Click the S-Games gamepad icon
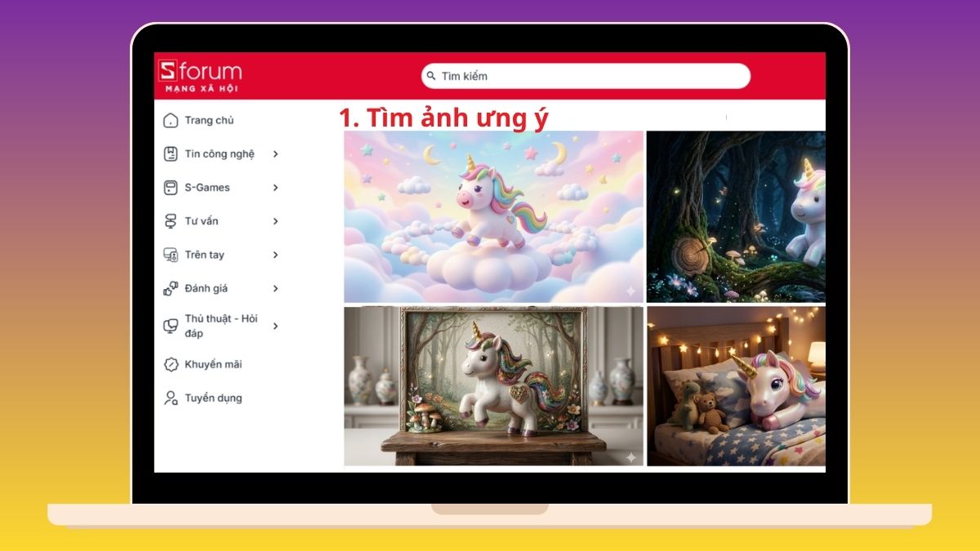Viewport: 980px width, 551px height. (169, 187)
